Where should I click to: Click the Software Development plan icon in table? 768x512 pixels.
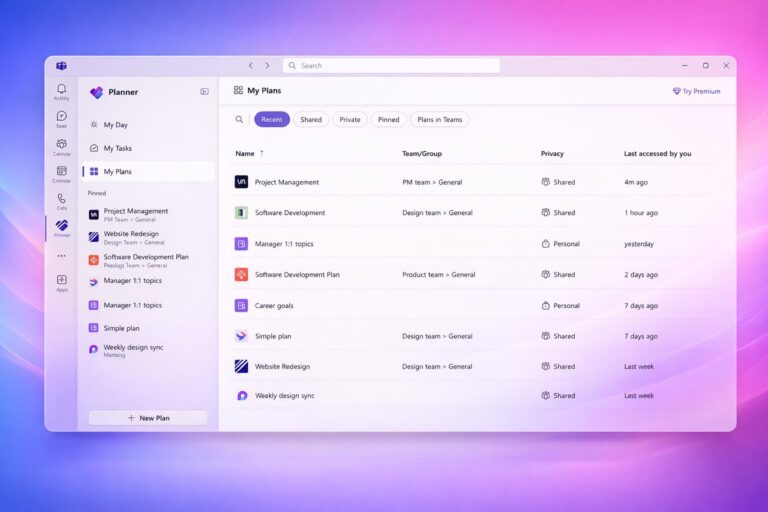241,213
